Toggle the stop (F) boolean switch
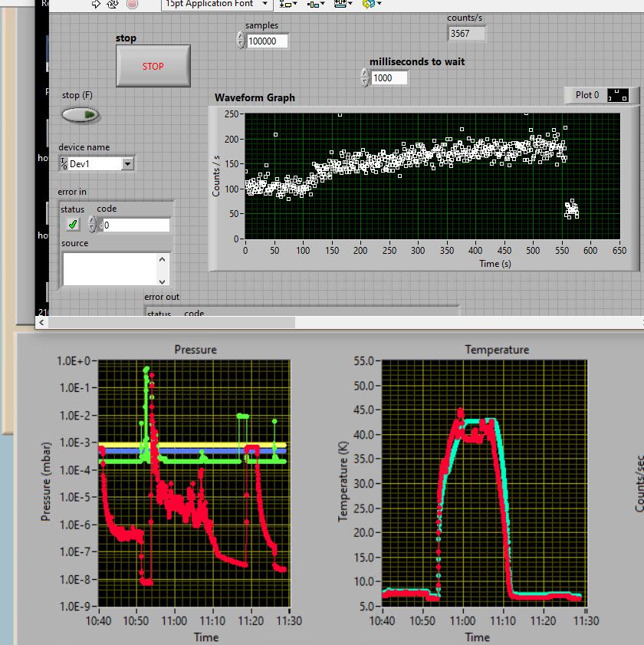Image resolution: width=644 pixels, height=645 pixels. point(80,114)
